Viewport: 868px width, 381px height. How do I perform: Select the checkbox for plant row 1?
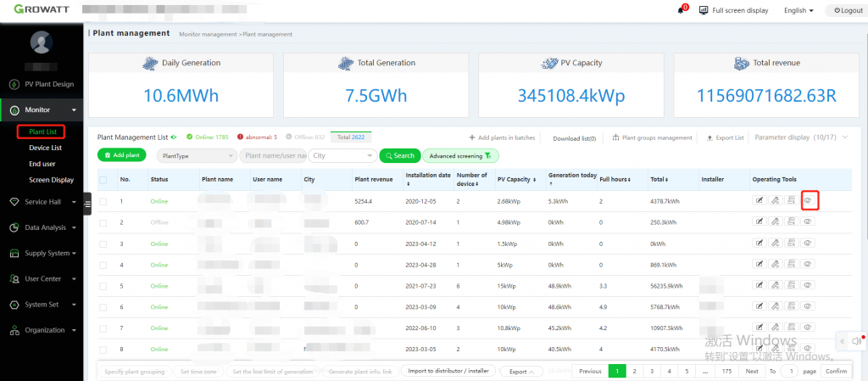click(x=103, y=202)
